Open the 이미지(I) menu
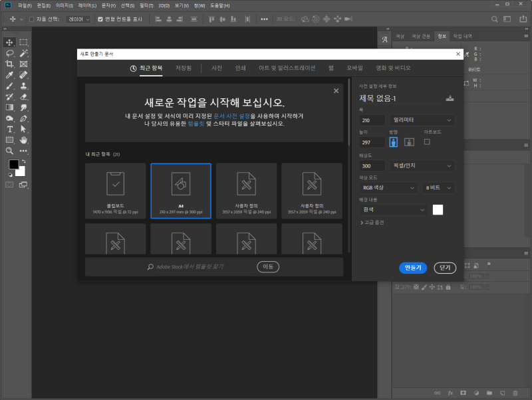Screen dimensions: 532x400 [64, 6]
